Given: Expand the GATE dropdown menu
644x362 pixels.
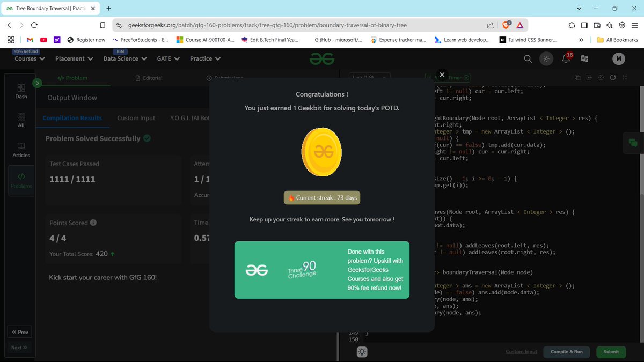Looking at the screenshot, I should coord(169,58).
